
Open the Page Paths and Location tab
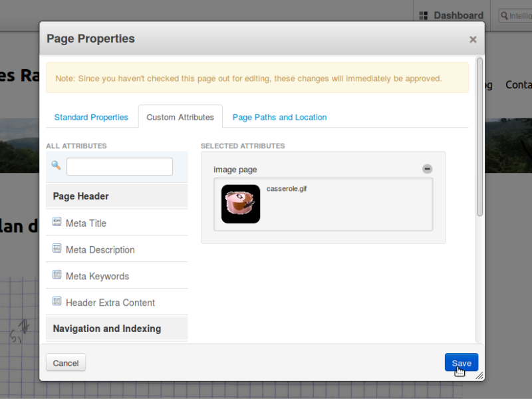[279, 118]
